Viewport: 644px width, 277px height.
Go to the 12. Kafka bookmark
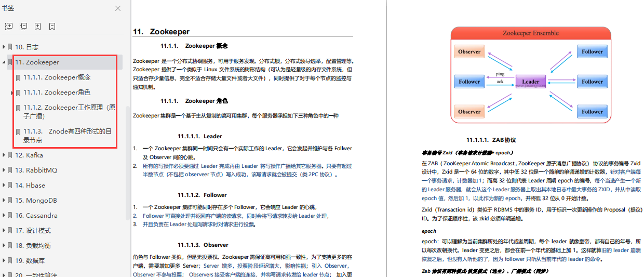29,155
